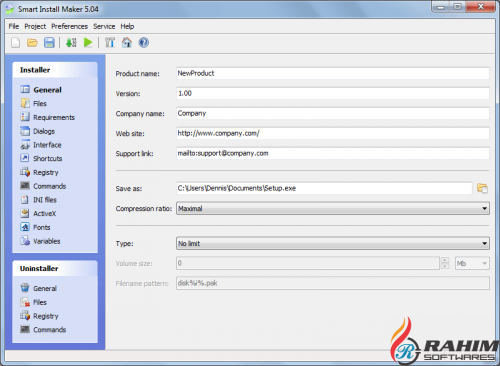Open the Help menu
This screenshot has height=366, width=500.
pos(127,26)
